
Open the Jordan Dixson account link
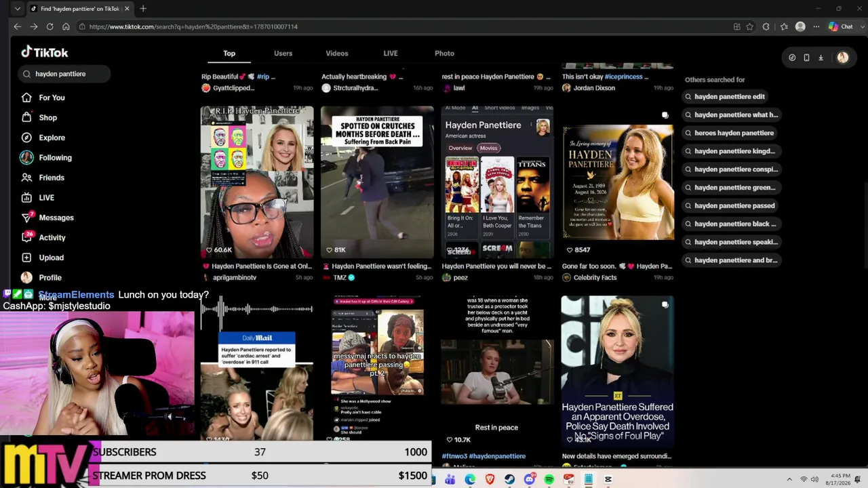[594, 88]
